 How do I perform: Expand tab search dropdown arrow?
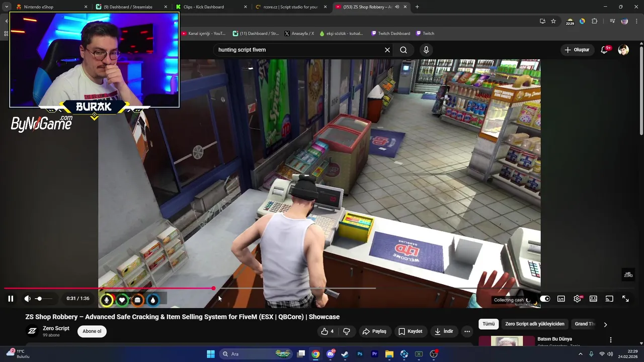pos(6,7)
